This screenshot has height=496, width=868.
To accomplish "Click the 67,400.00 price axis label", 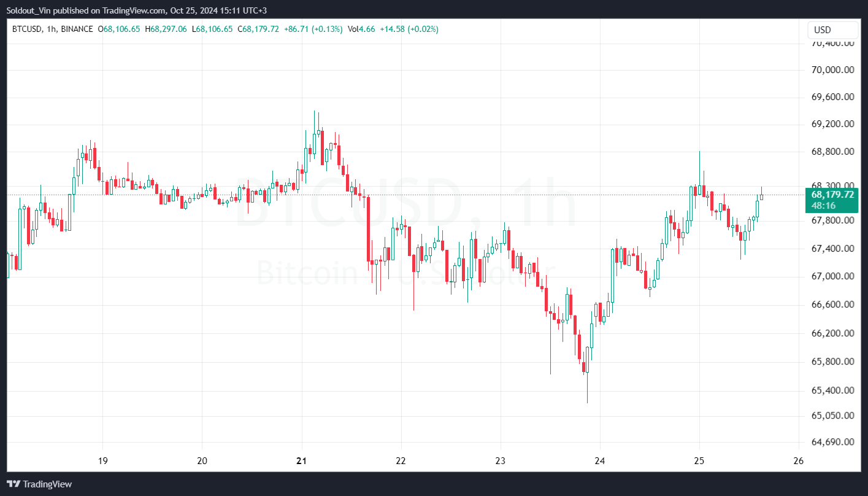I will point(833,249).
